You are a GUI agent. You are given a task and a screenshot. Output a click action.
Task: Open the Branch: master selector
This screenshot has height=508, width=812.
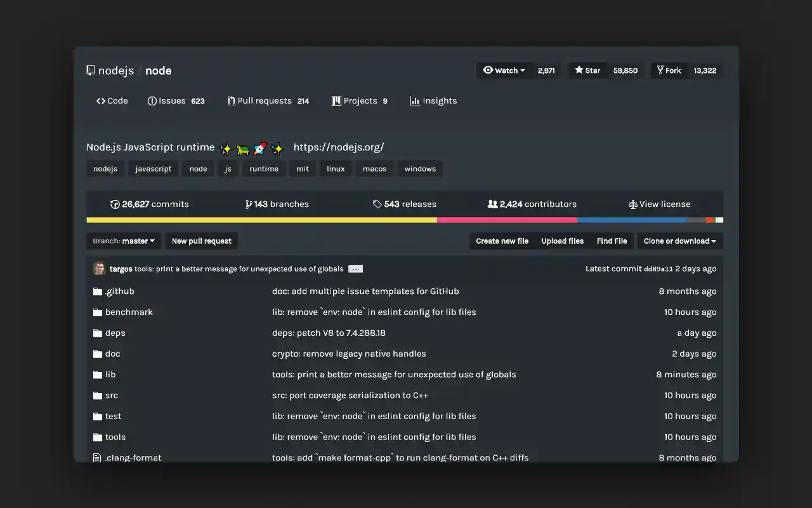pyautogui.click(x=124, y=241)
